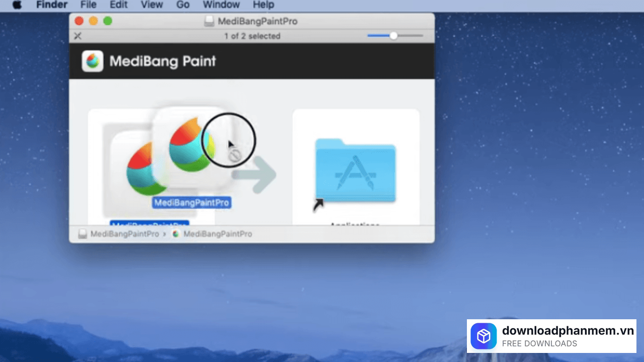Open the View menu
Screen dimensions: 644x362
(x=151, y=5)
